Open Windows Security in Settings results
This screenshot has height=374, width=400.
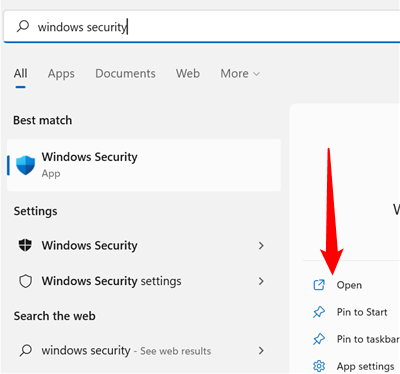144,246
